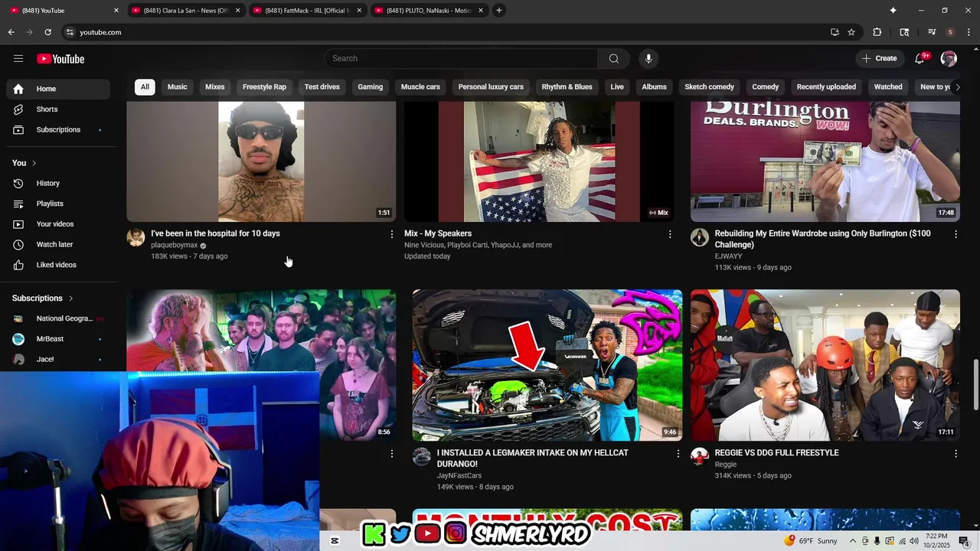
Task: Open options for Legmaker intake video
Action: [678, 454]
